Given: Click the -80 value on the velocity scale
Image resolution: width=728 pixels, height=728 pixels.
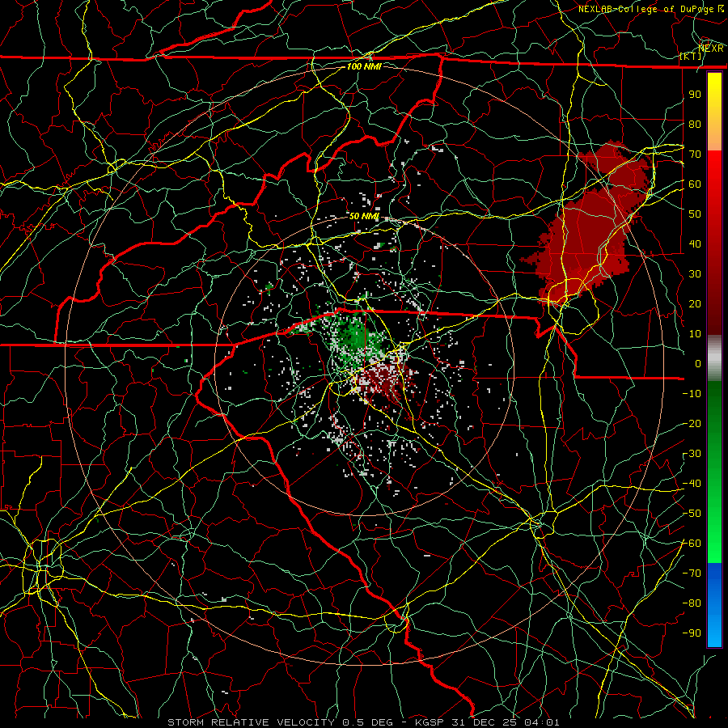Looking at the screenshot, I should point(692,603).
